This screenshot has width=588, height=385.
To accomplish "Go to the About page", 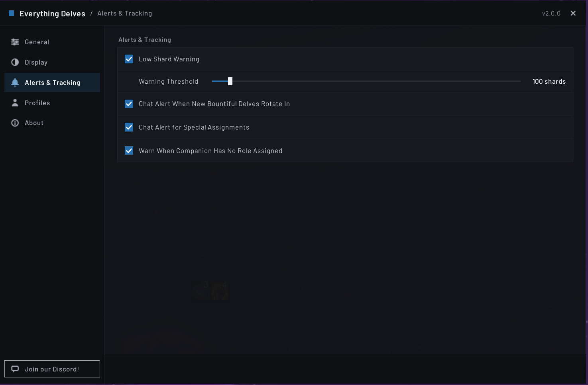I will point(52,123).
